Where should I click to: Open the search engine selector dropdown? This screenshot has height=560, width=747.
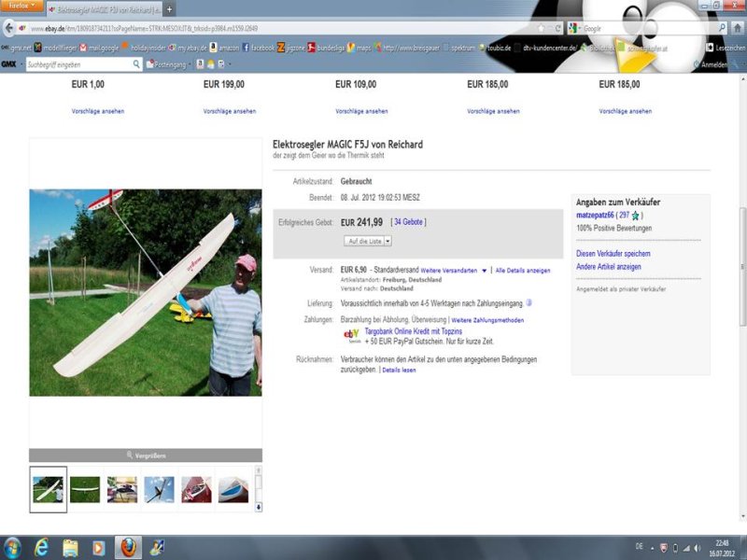574,29
